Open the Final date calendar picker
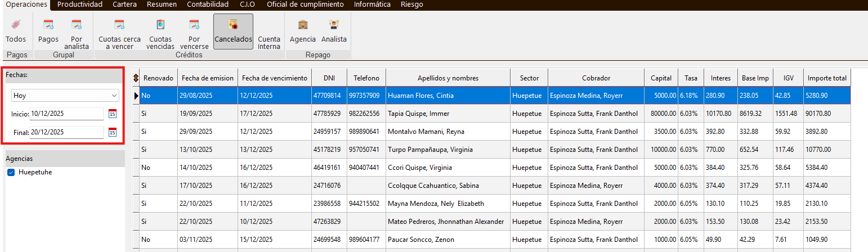This screenshot has width=868, height=252. 112,133
